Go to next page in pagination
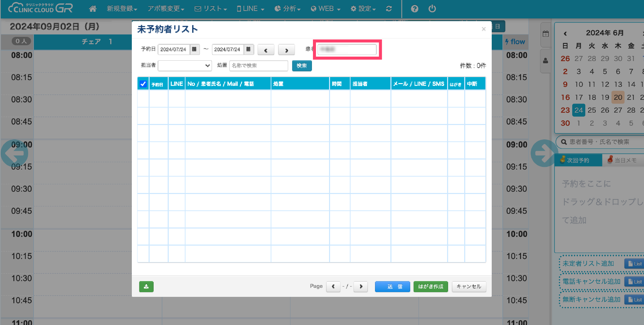The height and width of the screenshot is (325, 644). point(361,286)
